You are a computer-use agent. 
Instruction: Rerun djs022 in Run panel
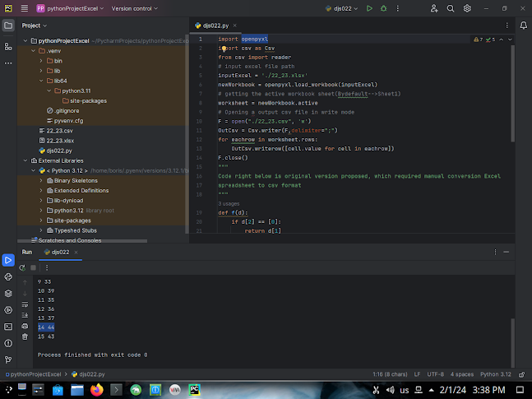point(22,267)
